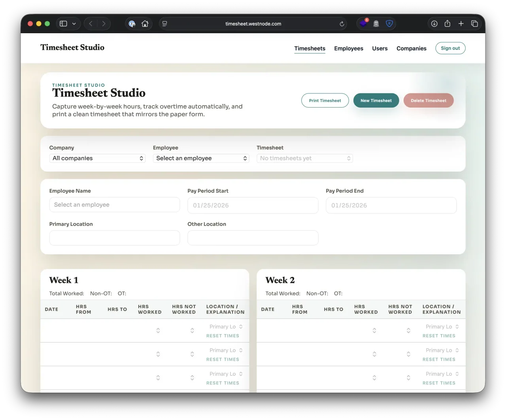The image size is (506, 420).
Task: Click the ghost extension icon
Action: point(376,24)
